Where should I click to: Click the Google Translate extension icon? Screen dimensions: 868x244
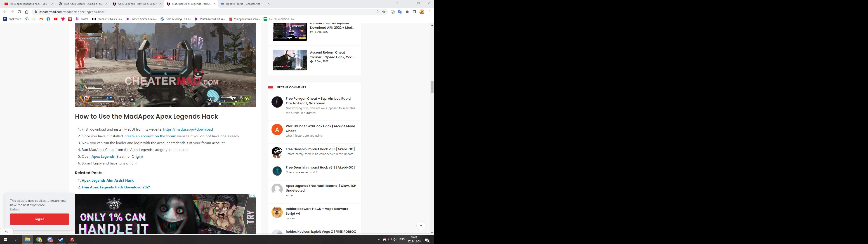[400, 12]
